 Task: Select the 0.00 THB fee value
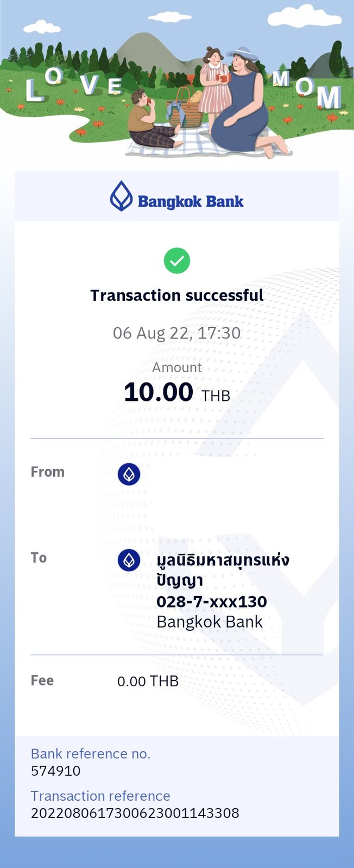[x=148, y=681]
